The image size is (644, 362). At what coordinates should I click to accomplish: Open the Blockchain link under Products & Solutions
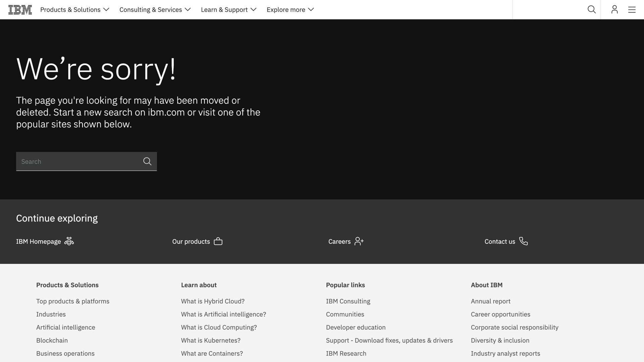pyautogui.click(x=52, y=340)
